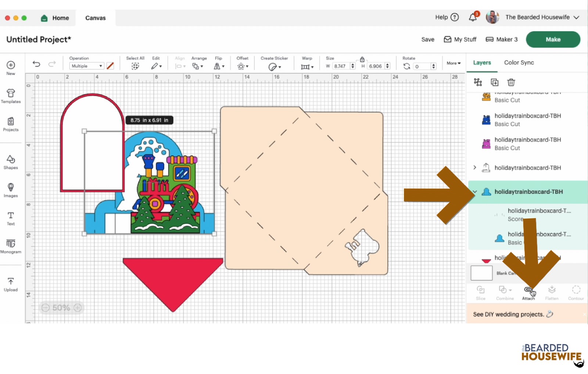588x374 pixels.
Task: Duplicate the selected layer
Action: [495, 82]
